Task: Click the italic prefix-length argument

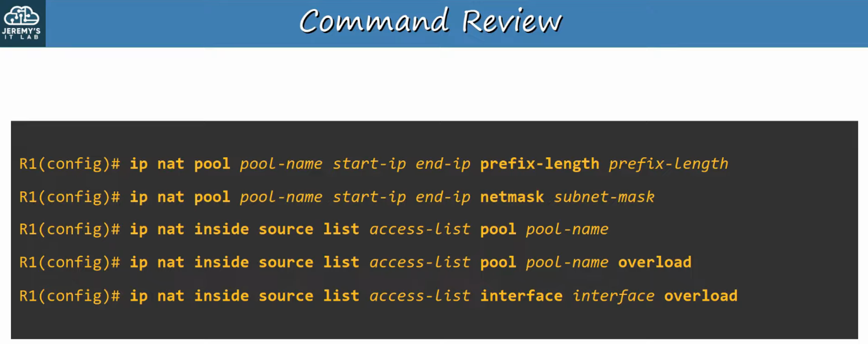Action: (x=668, y=164)
